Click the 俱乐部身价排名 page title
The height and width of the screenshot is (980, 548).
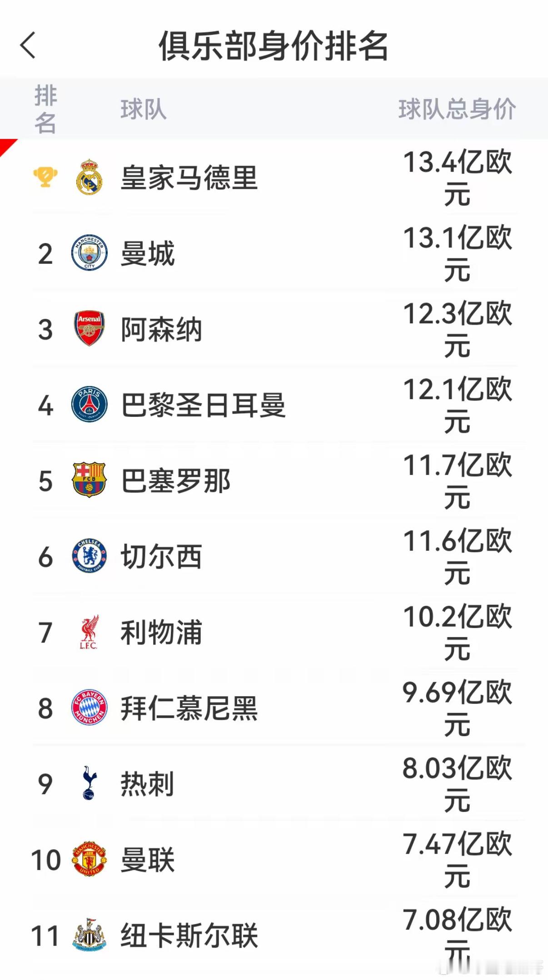274,46
